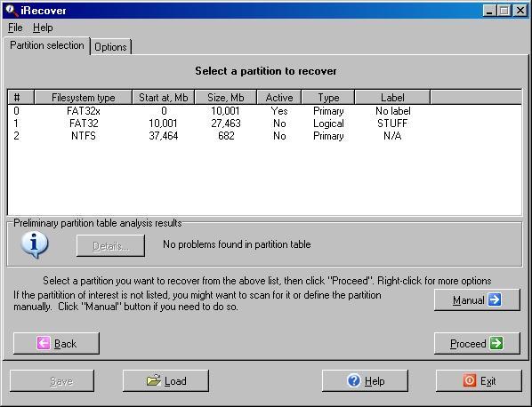
Task: Sort by the # column header
Action: [x=20, y=98]
